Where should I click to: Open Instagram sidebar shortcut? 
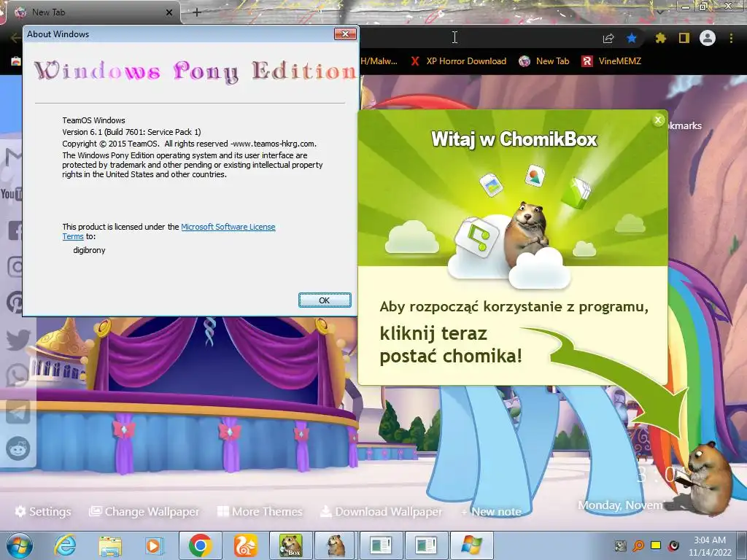15,267
